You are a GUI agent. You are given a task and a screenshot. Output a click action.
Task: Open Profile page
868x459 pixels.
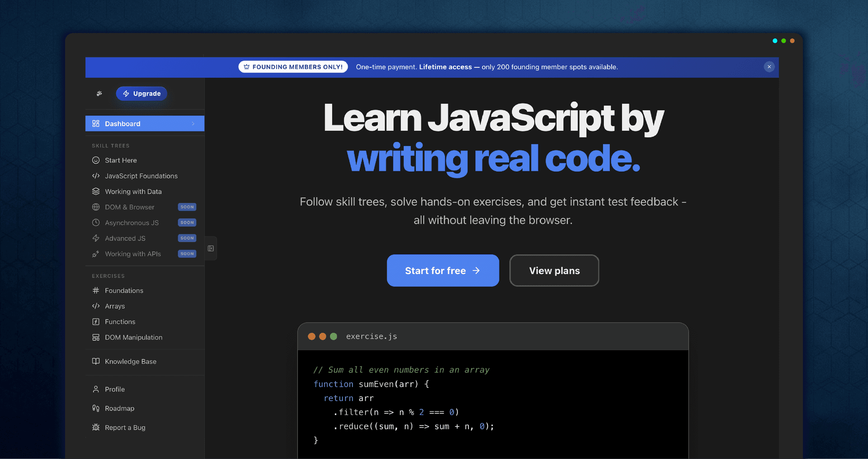pyautogui.click(x=145, y=389)
